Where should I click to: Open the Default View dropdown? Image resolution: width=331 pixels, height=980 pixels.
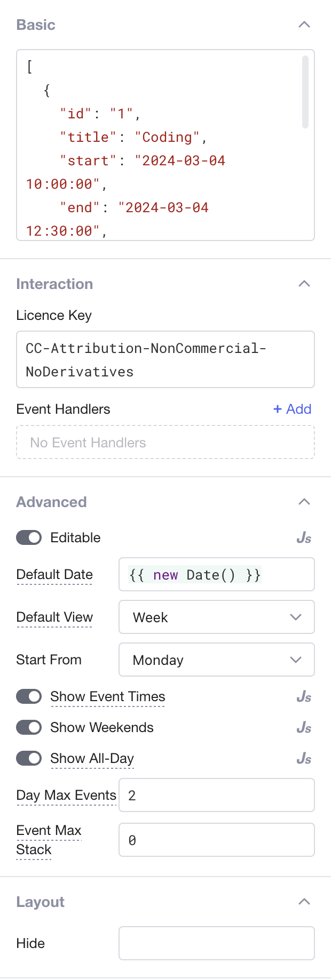(x=216, y=617)
